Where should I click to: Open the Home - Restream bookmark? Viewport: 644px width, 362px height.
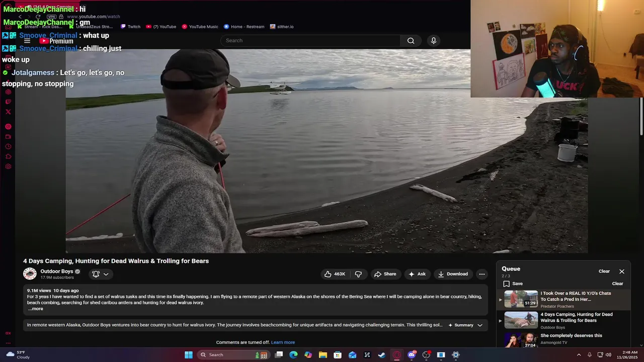tap(244, 27)
